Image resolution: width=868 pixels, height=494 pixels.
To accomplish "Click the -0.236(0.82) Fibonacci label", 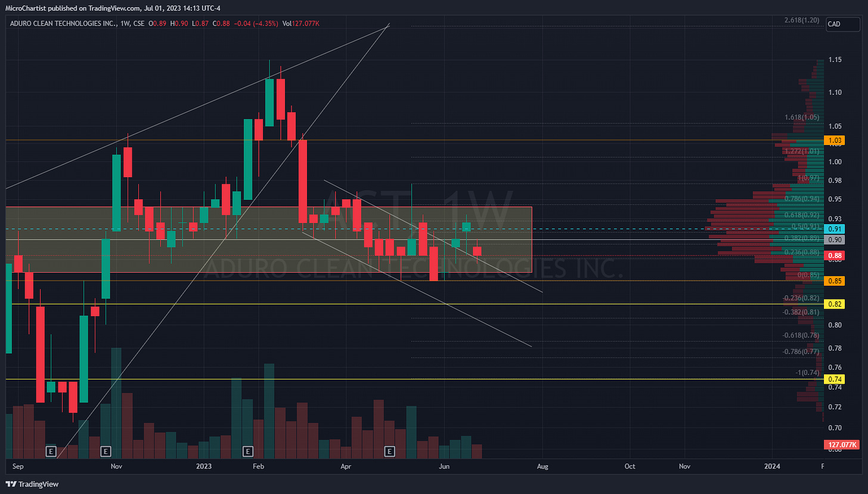I will (x=801, y=298).
